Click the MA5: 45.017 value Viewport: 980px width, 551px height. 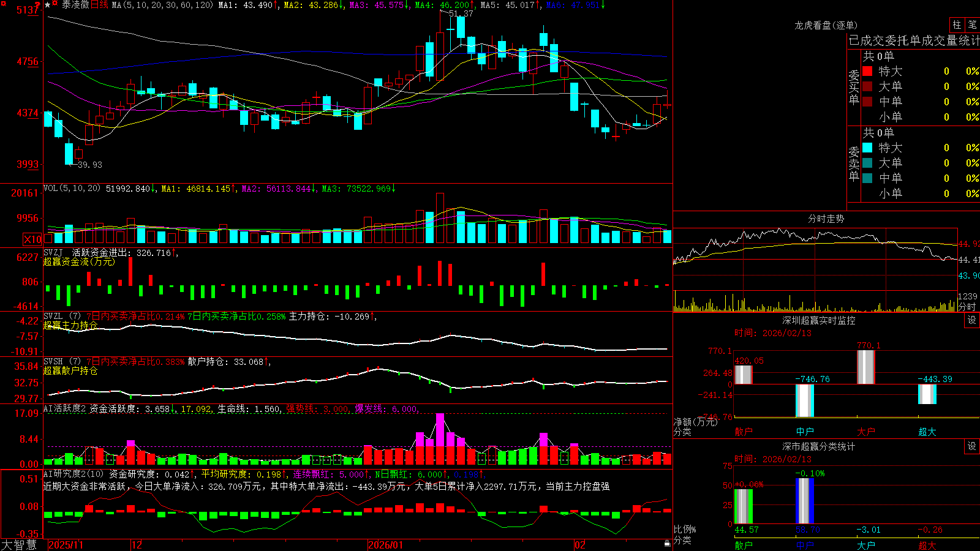[510, 5]
